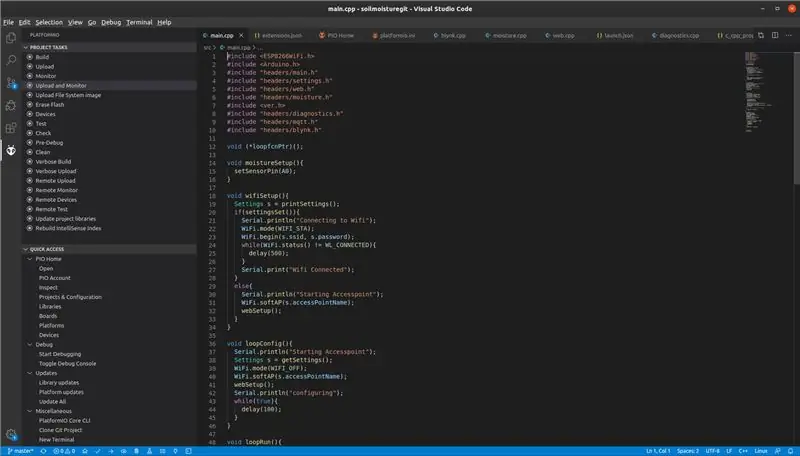Click the split editor icon
This screenshot has height=456, width=800.
[774, 35]
